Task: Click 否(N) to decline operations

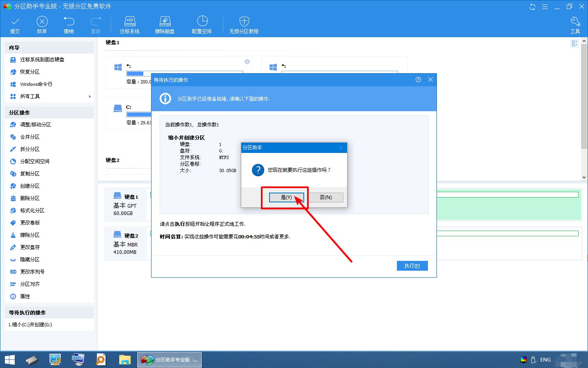Action: 326,197
